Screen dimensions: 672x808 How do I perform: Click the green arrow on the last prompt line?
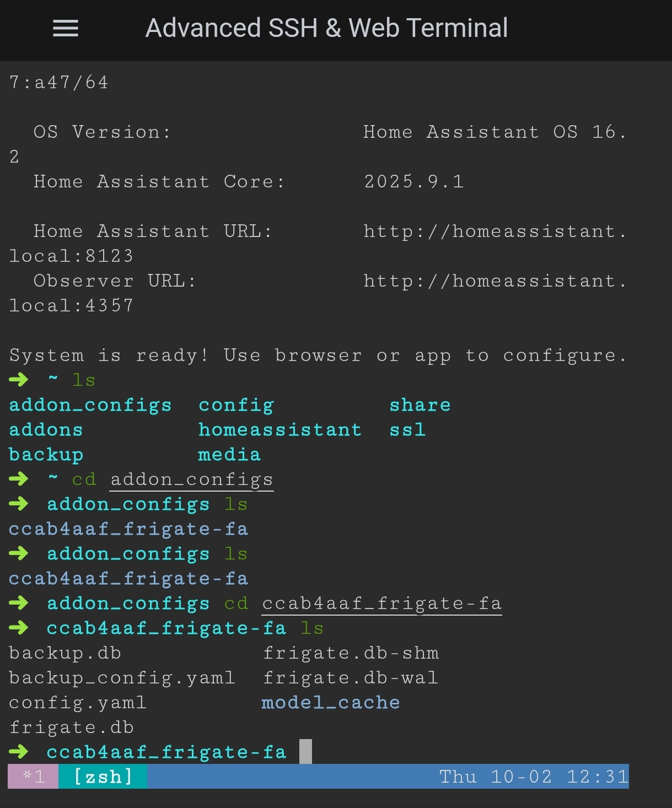pyautogui.click(x=19, y=751)
